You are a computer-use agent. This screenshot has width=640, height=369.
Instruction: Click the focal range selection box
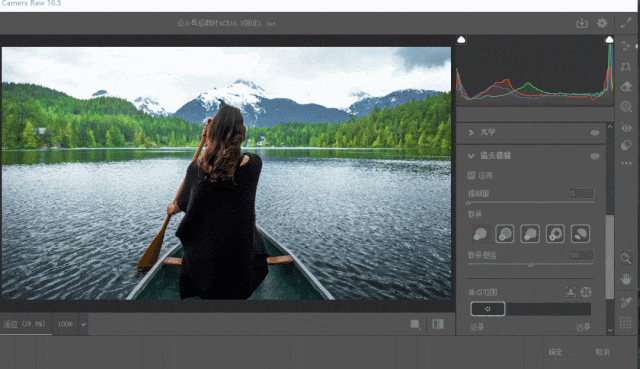488,309
